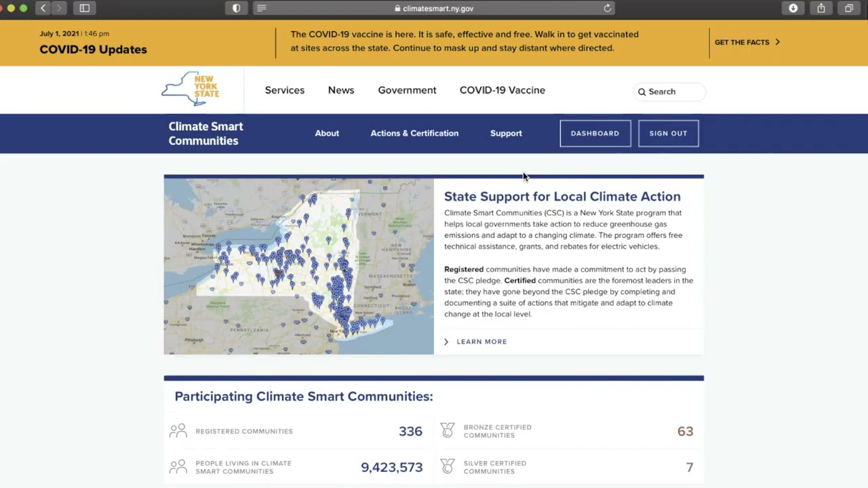Open the Services menu
Viewport: 868px width, 488px height.
tap(285, 90)
